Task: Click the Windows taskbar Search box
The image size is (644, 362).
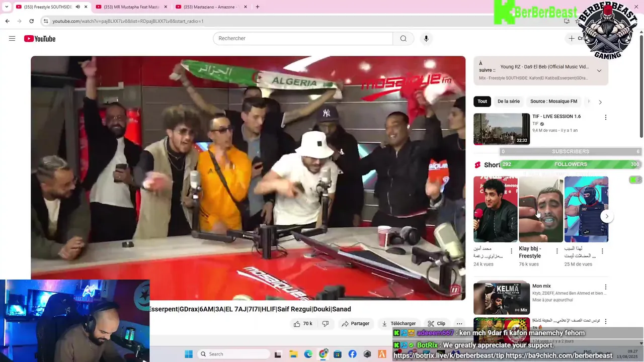Action: [233, 354]
